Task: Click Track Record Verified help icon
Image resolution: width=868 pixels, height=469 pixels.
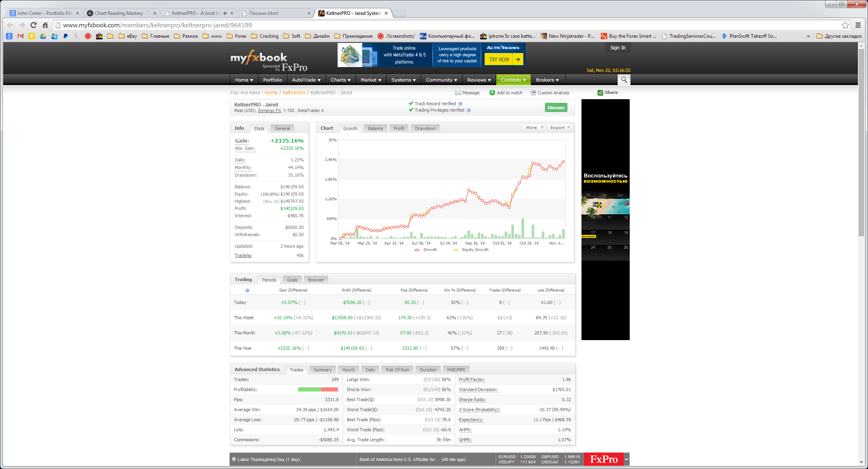Action: 461,104
